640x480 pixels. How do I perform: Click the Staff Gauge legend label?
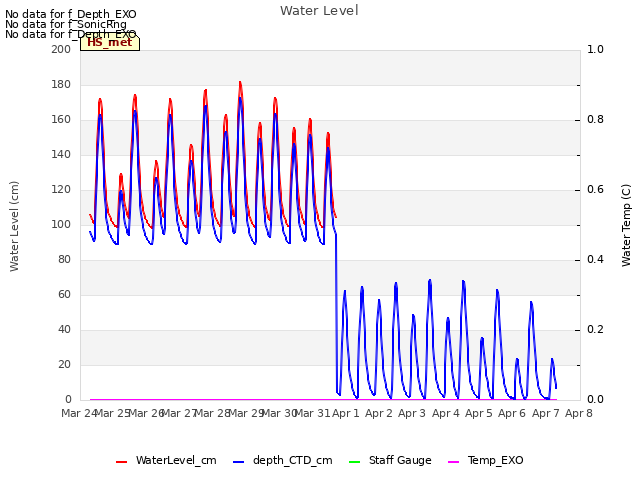400,460
